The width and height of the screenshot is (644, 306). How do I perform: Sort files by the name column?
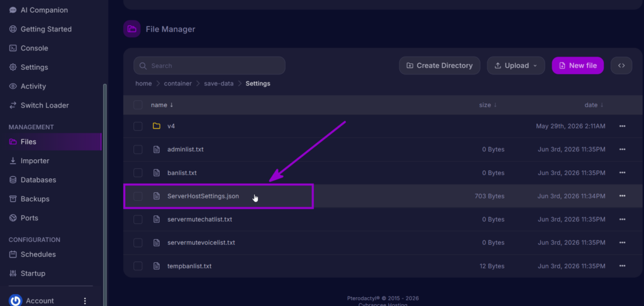pos(162,105)
